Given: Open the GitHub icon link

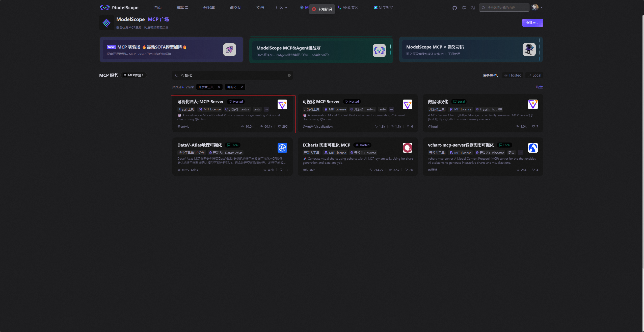Looking at the screenshot, I should point(454,8).
